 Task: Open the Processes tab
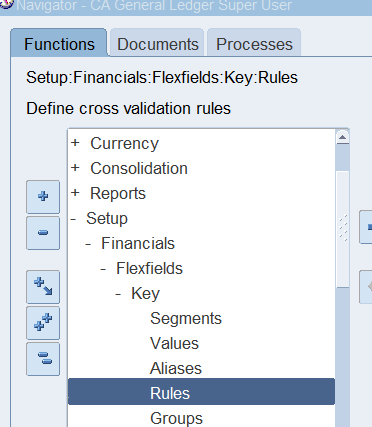(254, 44)
